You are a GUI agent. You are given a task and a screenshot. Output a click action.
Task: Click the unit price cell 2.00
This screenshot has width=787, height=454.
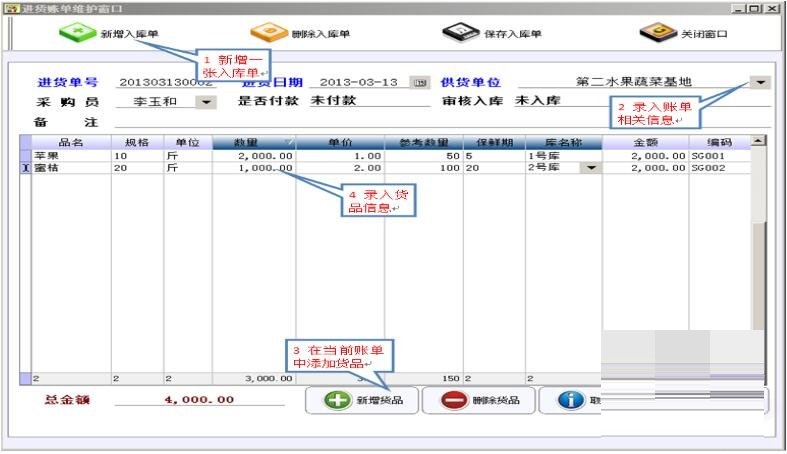click(340, 168)
